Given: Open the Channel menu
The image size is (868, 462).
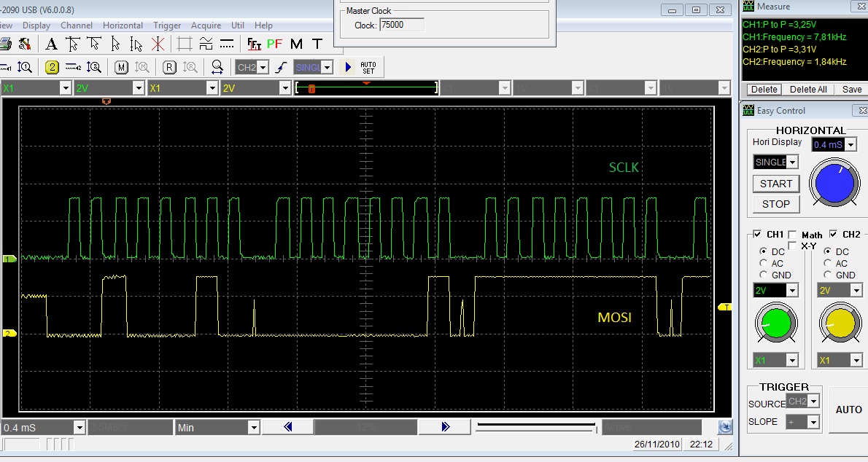Looking at the screenshot, I should (x=77, y=26).
